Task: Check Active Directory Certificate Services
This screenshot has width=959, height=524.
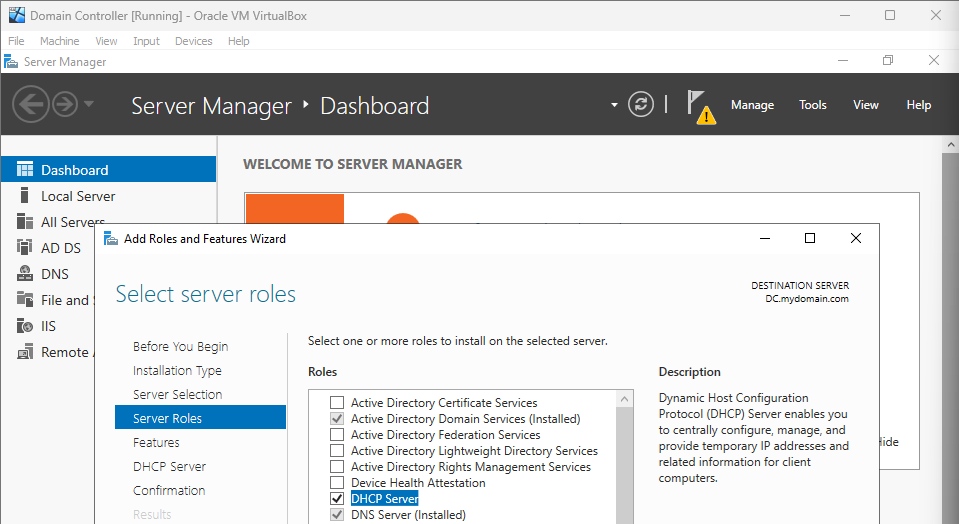Action: pyautogui.click(x=337, y=403)
